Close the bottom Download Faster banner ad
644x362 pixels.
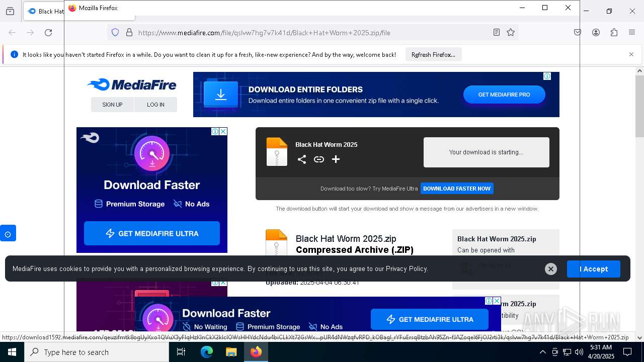coord(497,301)
